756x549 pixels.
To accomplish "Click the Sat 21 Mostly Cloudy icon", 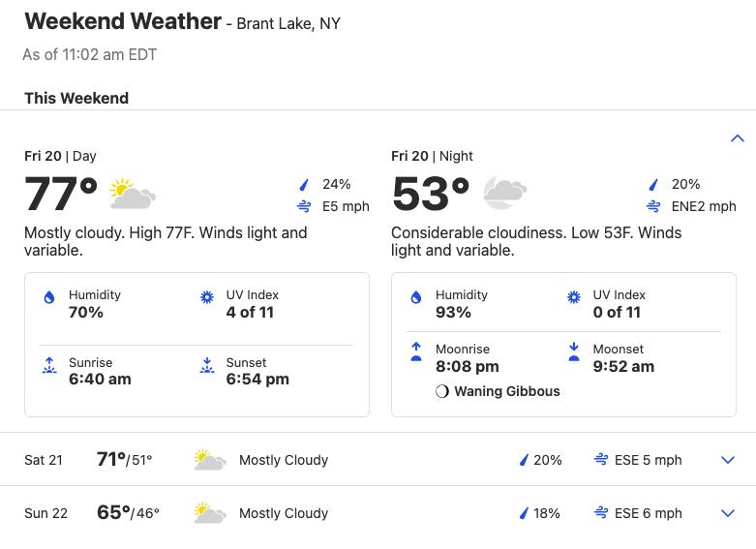I will pos(210,460).
